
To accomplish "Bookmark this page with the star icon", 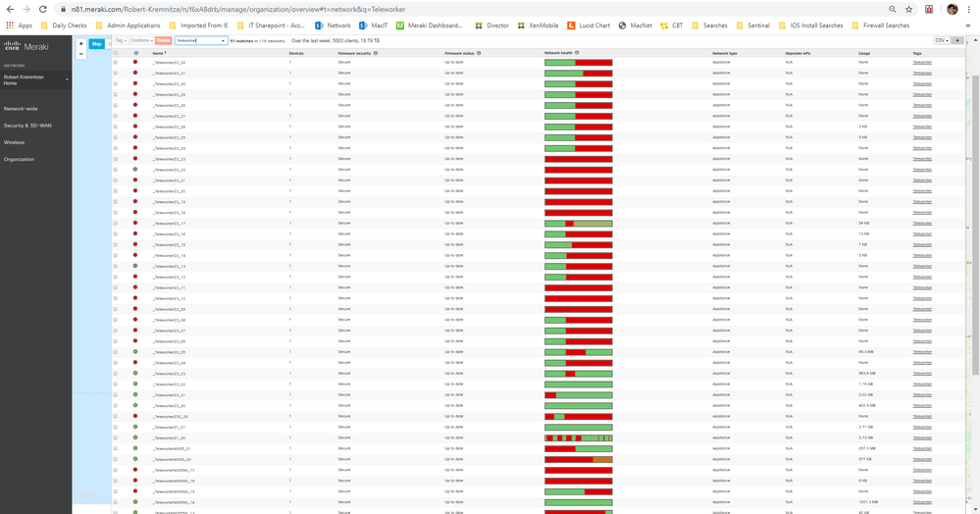I will [909, 9].
